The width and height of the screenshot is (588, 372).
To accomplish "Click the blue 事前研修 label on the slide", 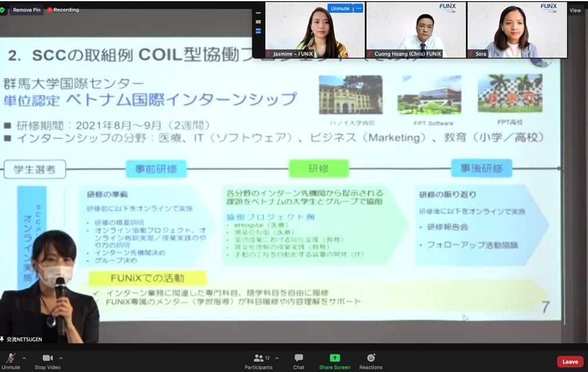I will (156, 169).
